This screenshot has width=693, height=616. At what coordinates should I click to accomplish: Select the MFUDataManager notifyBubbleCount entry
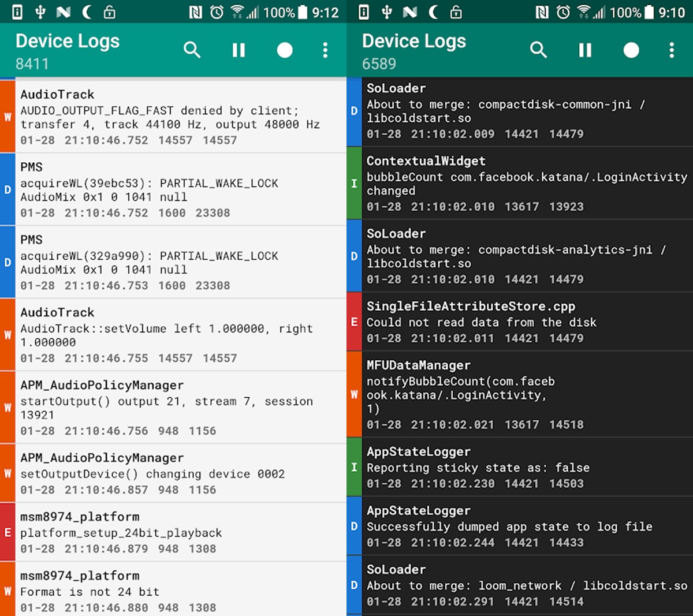point(520,395)
